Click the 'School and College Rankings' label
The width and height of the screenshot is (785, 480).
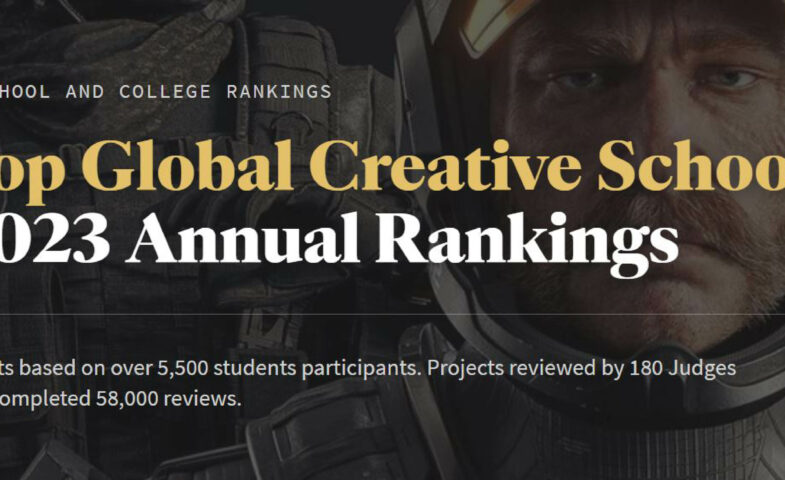pyautogui.click(x=165, y=92)
